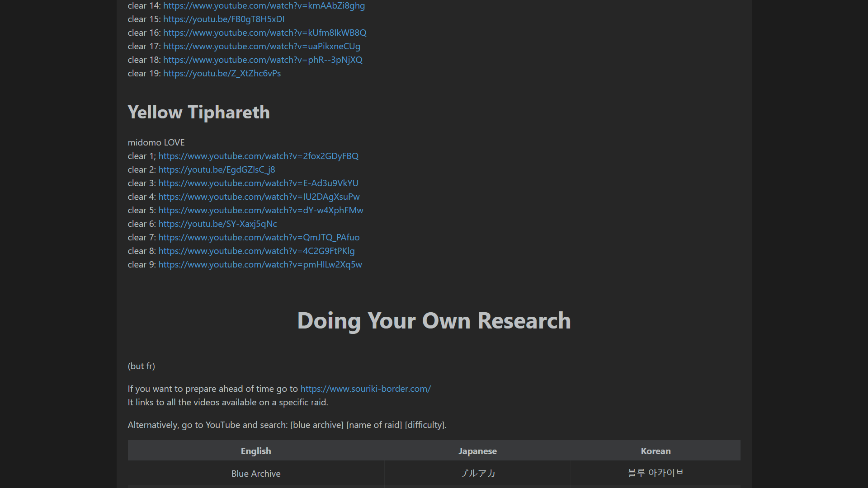This screenshot has height=488, width=868.
Task: Click the clear 16 video link
Action: pos(264,33)
